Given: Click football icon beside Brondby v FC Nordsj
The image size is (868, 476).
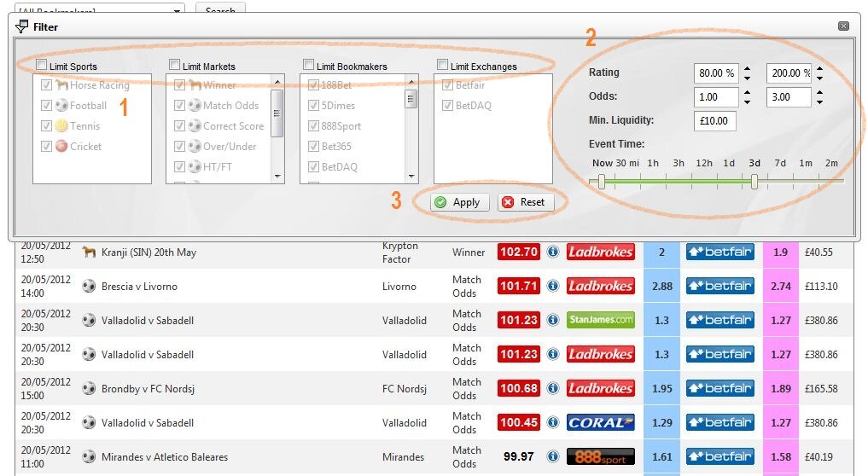Looking at the screenshot, I should [x=89, y=388].
